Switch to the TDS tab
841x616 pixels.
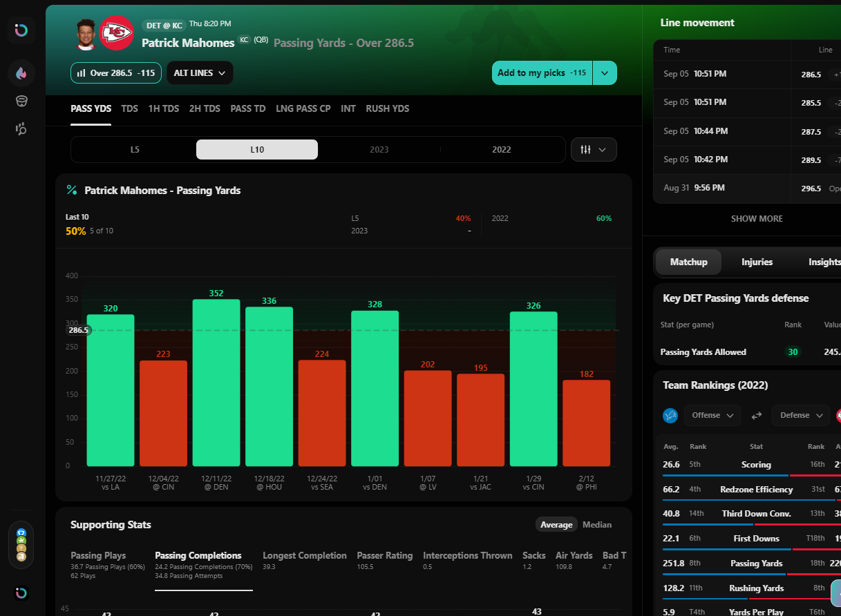(129, 109)
